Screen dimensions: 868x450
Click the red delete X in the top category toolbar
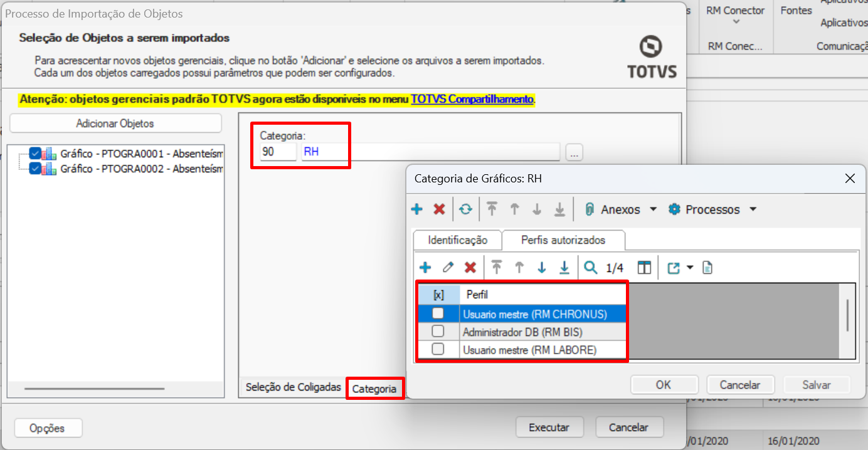pos(439,209)
